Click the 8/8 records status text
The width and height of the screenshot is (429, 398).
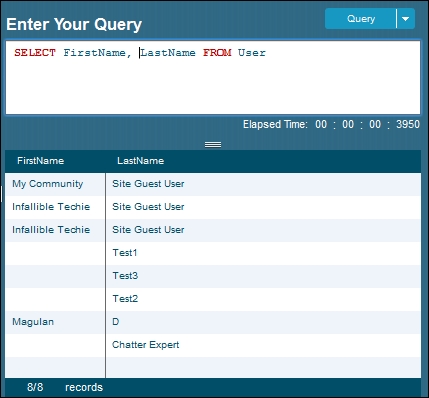pos(65,387)
